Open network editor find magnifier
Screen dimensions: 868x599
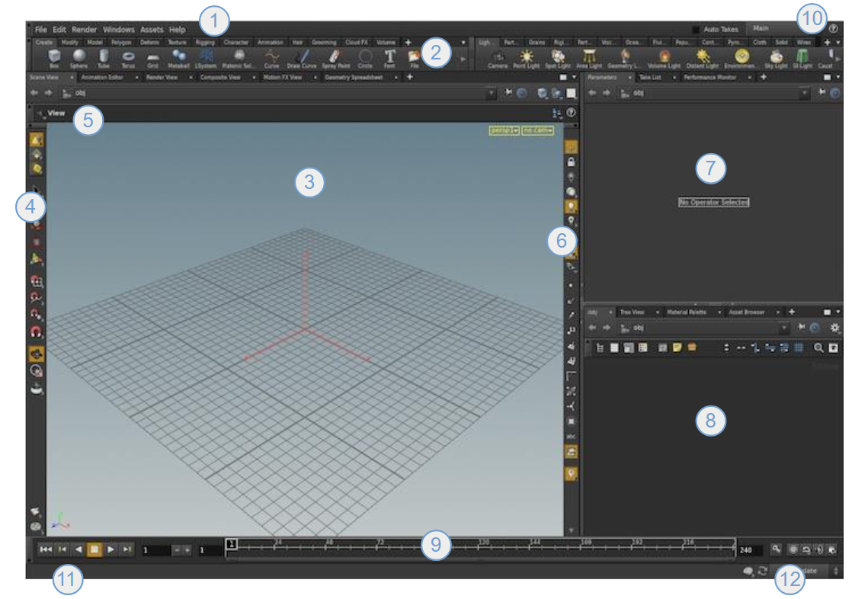[818, 348]
